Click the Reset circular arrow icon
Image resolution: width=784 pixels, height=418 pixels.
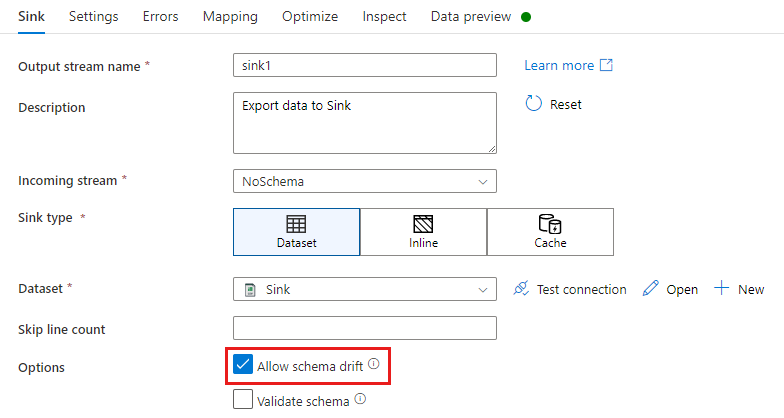coord(534,104)
